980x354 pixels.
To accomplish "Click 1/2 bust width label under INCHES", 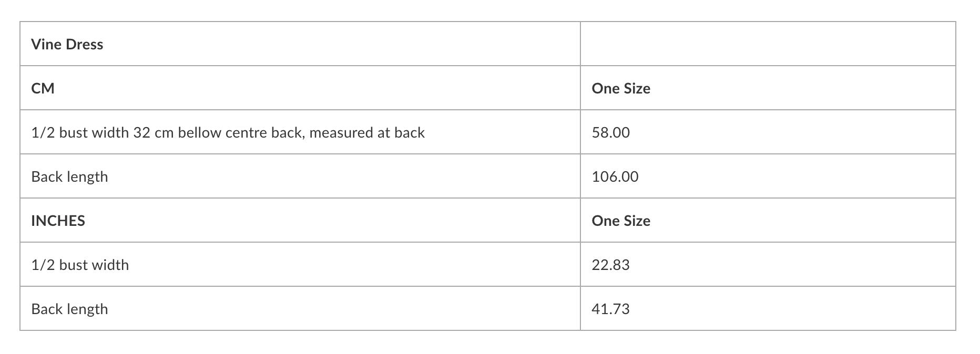I will point(80,265).
